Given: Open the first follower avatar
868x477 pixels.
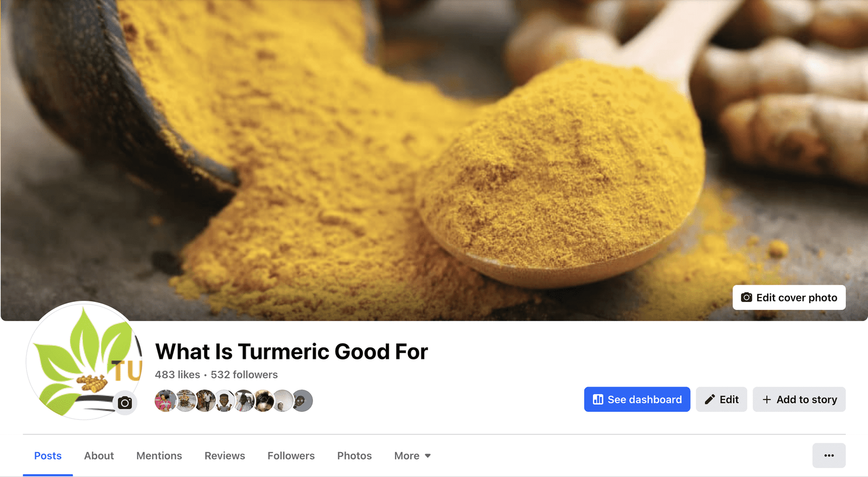Looking at the screenshot, I should 165,401.
